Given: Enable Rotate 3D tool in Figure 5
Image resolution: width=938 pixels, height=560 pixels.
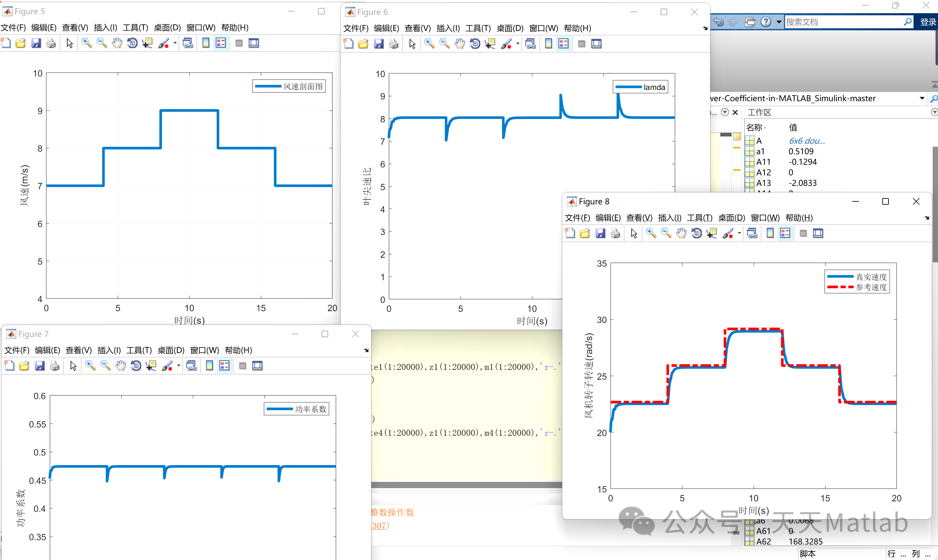Looking at the screenshot, I should pyautogui.click(x=132, y=43).
